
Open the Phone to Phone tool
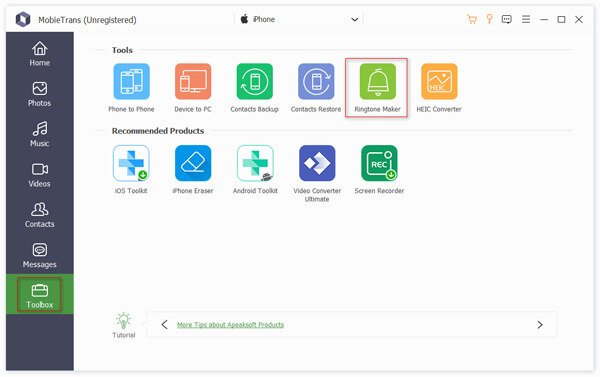(131, 82)
